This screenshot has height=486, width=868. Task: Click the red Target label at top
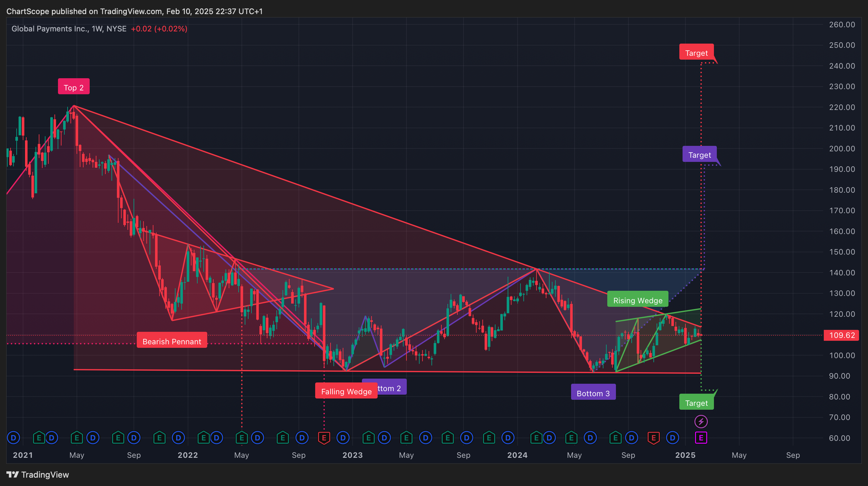696,53
